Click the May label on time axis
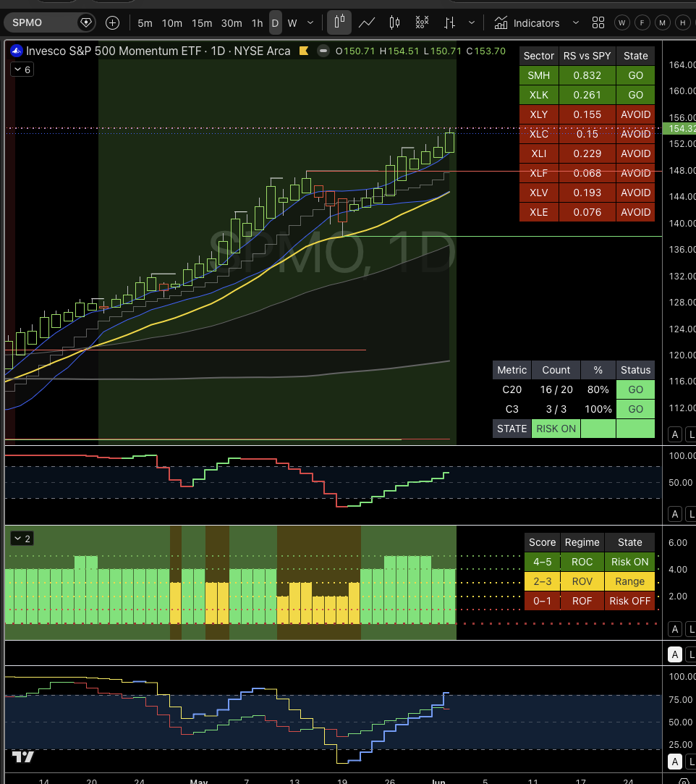The height and width of the screenshot is (784, 696). tap(199, 780)
